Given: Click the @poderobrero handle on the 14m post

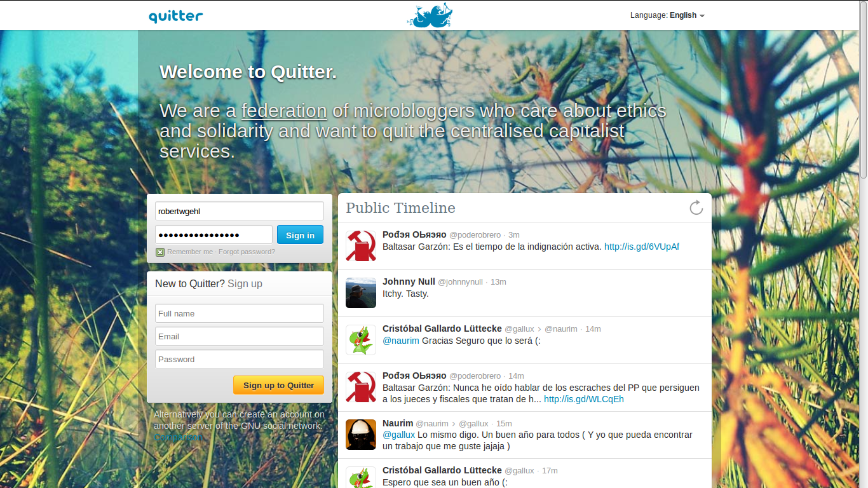Looking at the screenshot, I should (475, 376).
